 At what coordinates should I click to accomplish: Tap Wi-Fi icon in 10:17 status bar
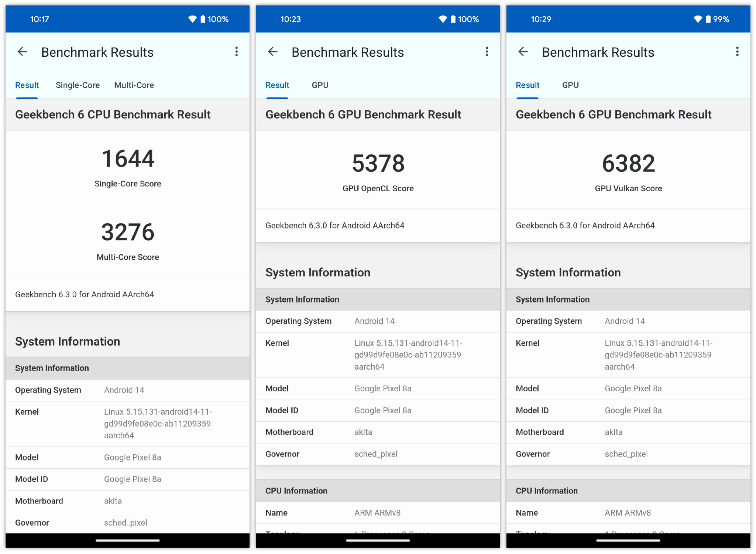tap(192, 19)
